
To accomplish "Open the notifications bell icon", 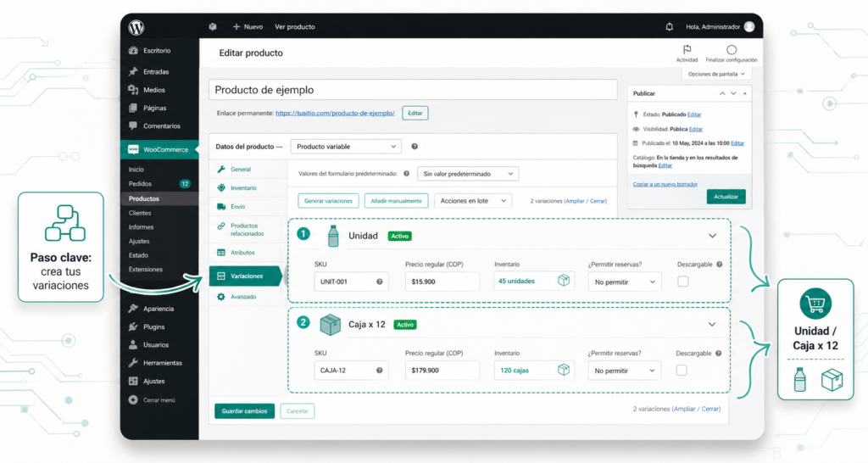I will click(670, 26).
